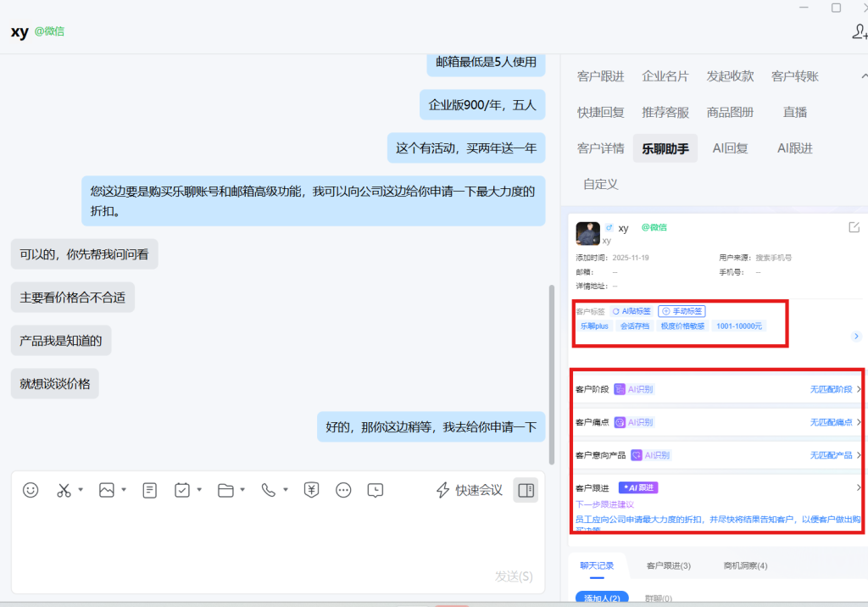Expand the 客户阶段 row via 无匹配阶段
Viewport: 868px width, 607px height.
click(835, 389)
